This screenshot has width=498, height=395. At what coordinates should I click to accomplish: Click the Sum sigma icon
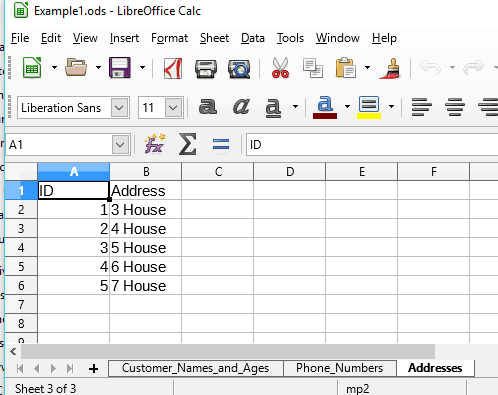pos(187,144)
